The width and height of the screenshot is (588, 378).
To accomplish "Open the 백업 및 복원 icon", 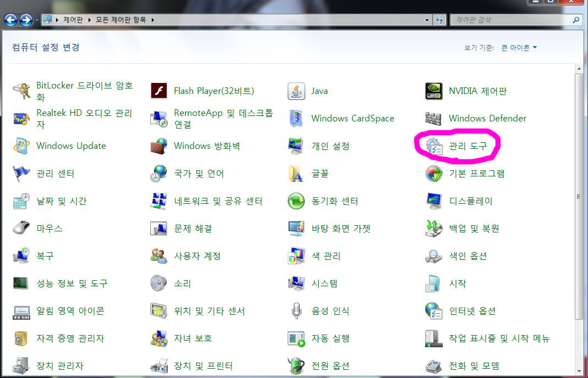I will pyautogui.click(x=434, y=229).
